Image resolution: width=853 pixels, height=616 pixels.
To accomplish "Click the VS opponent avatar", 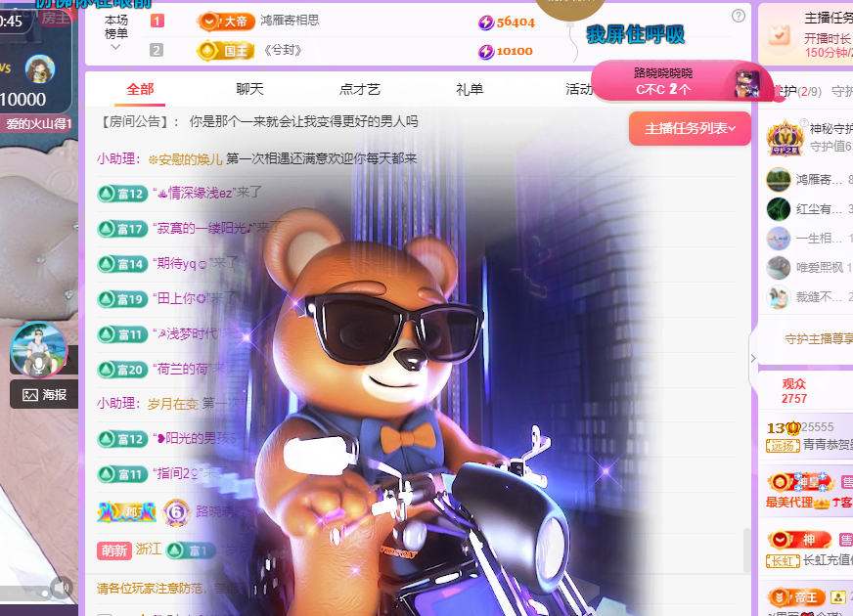I will tap(40, 69).
